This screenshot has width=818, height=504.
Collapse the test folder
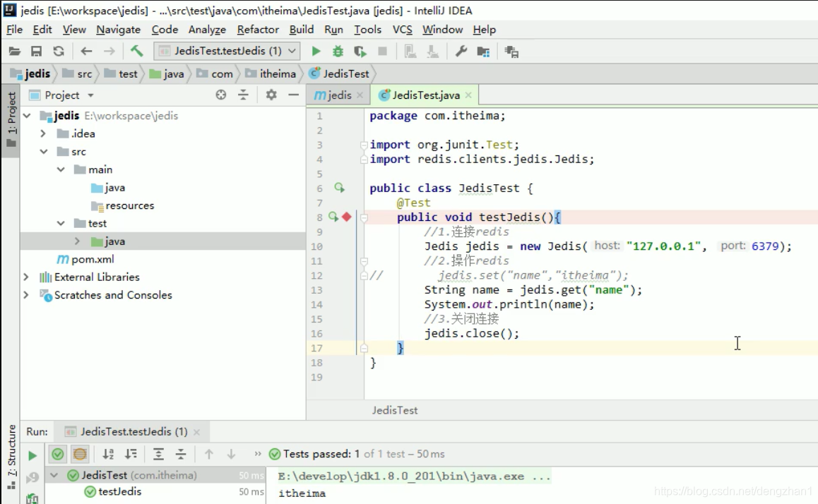(x=61, y=223)
